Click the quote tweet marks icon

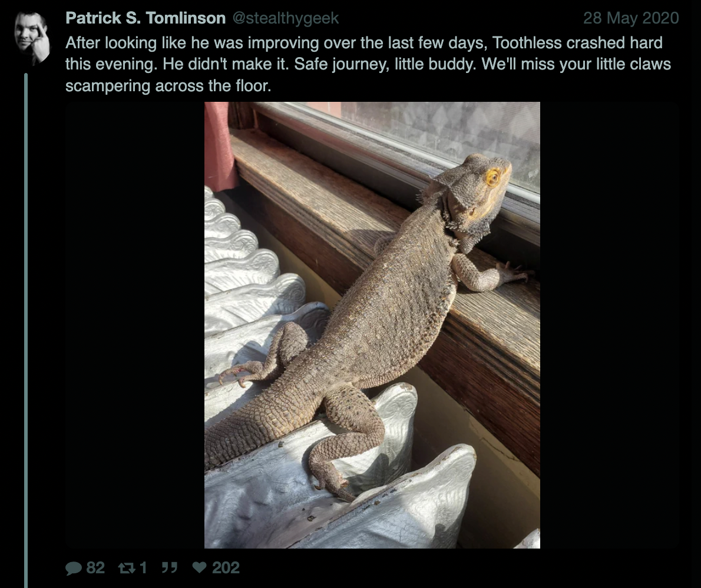coord(170,568)
